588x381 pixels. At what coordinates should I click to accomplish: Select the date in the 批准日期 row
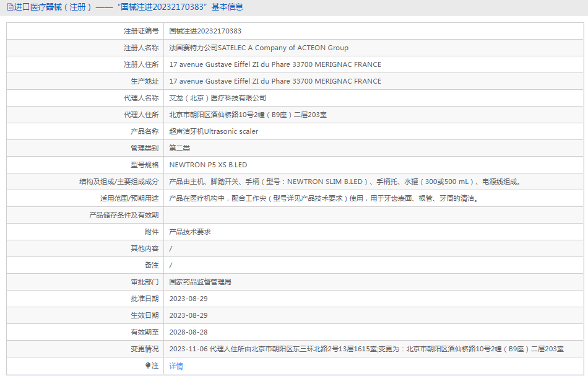189,299
